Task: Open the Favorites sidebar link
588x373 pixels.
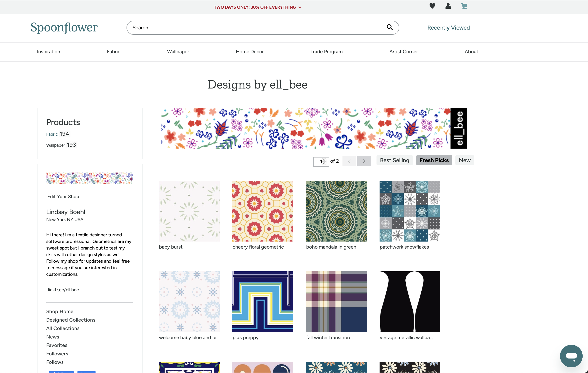Action: [x=57, y=345]
